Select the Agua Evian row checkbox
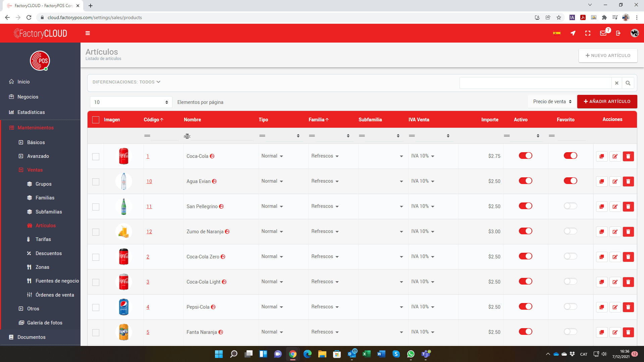The image size is (644, 362). pyautogui.click(x=96, y=182)
